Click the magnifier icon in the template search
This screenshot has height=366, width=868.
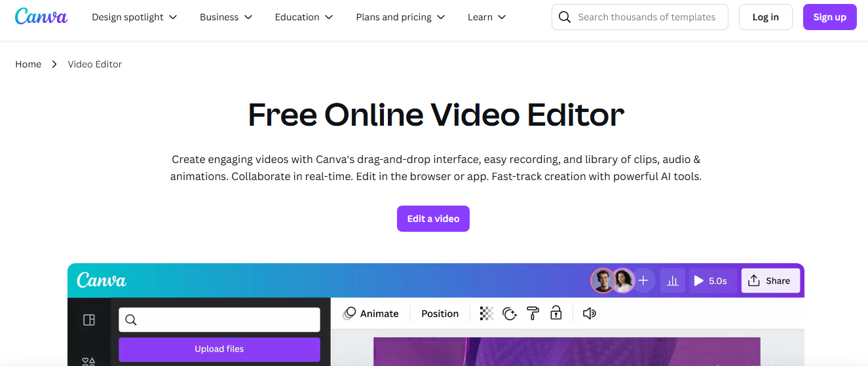[565, 17]
